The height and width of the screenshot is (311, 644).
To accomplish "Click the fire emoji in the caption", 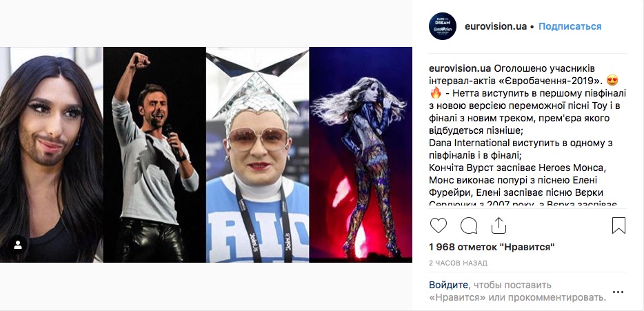I will 435,93.
